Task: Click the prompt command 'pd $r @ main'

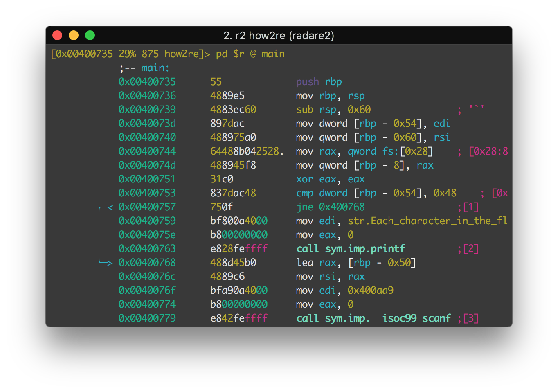Action: (250, 54)
